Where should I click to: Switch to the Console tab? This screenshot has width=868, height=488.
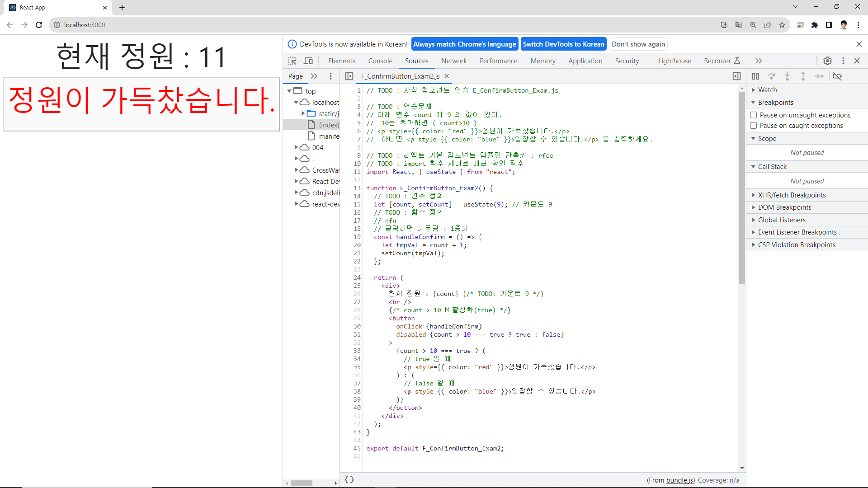coord(380,61)
